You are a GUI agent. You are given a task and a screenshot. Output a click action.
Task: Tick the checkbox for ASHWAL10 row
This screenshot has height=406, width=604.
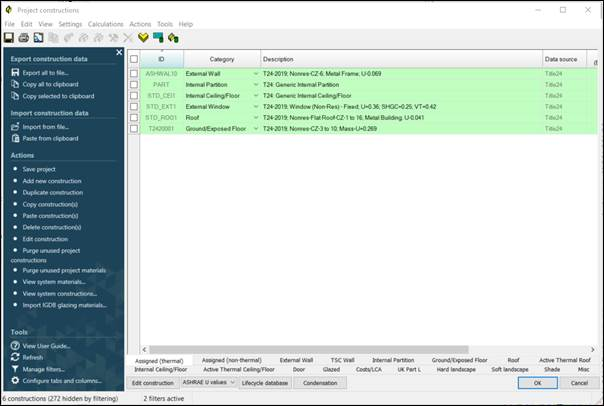134,73
